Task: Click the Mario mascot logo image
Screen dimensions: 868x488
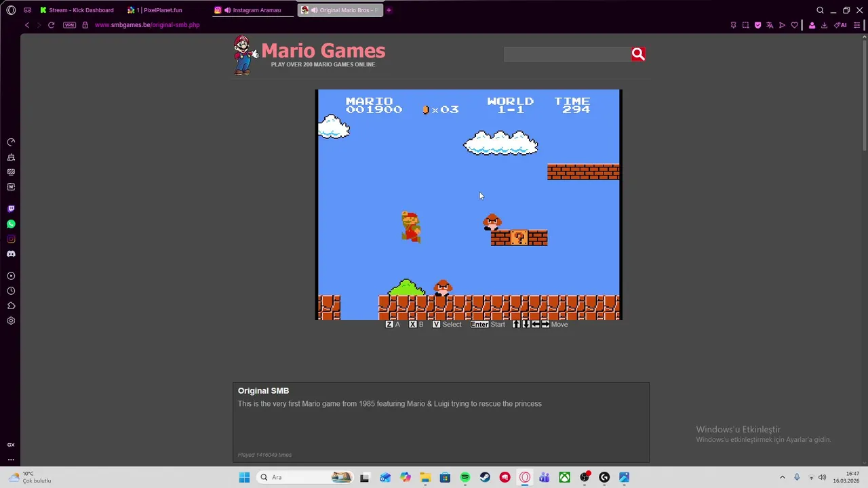Action: click(245, 56)
